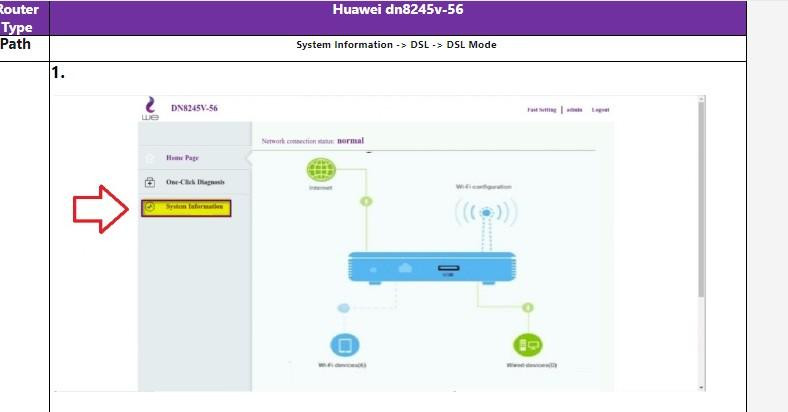Viewport: 788px width, 412px height.
Task: Click the System Information DSL path text
Action: [x=397, y=45]
